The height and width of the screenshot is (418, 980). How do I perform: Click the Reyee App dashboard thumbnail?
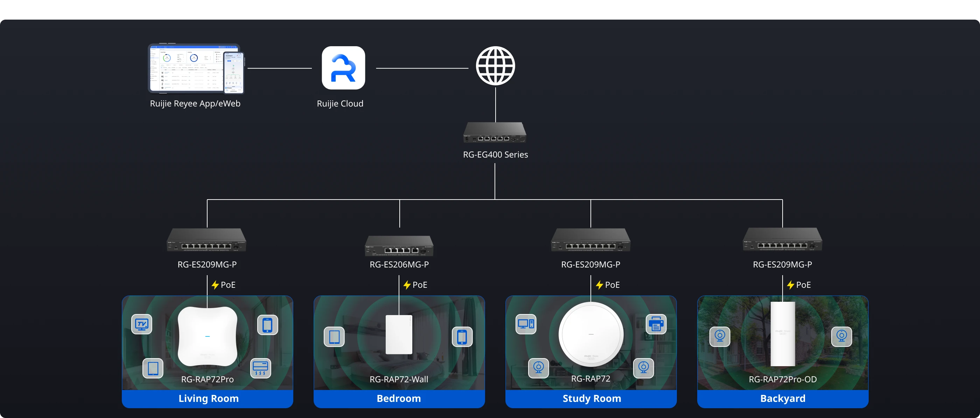[196, 69]
